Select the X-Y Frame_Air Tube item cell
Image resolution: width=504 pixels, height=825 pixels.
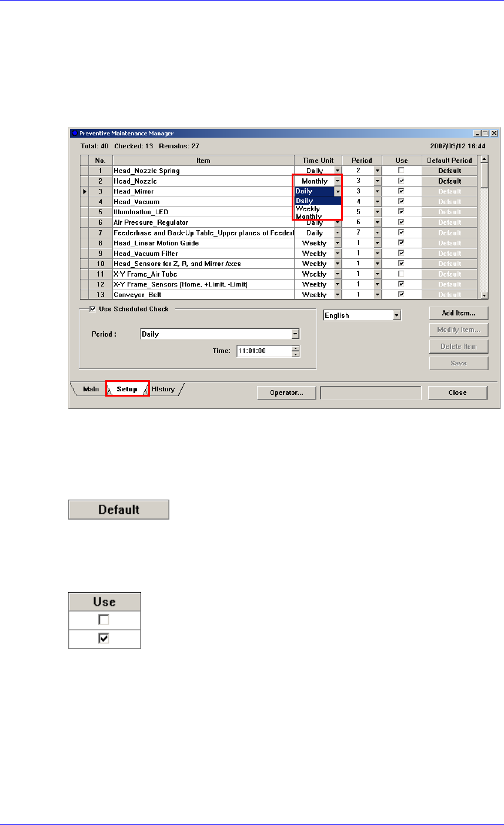(203, 274)
